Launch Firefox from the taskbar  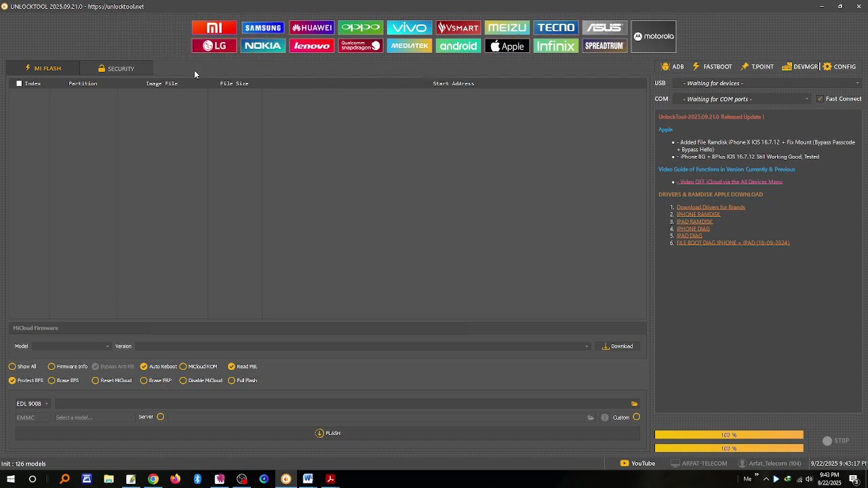click(x=176, y=479)
